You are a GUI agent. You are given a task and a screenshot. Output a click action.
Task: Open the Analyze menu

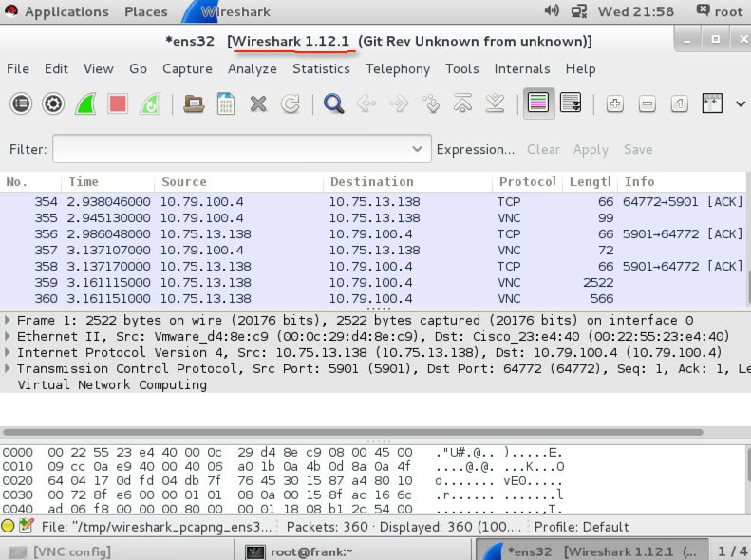252,69
